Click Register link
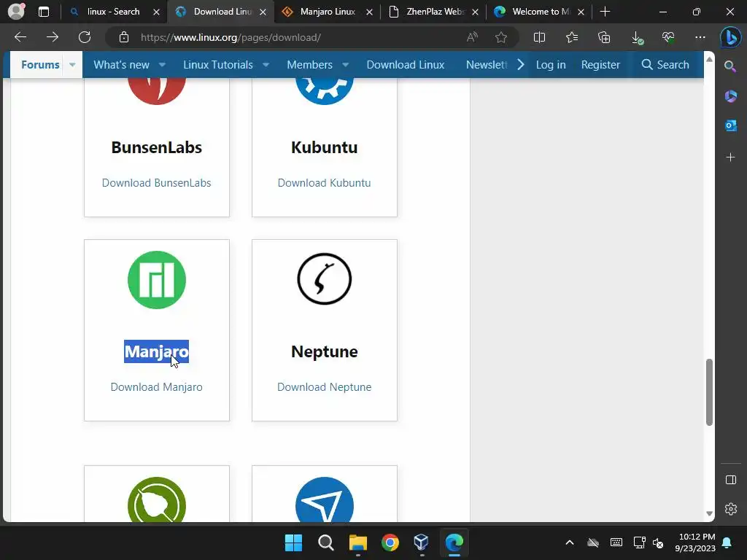 click(600, 65)
